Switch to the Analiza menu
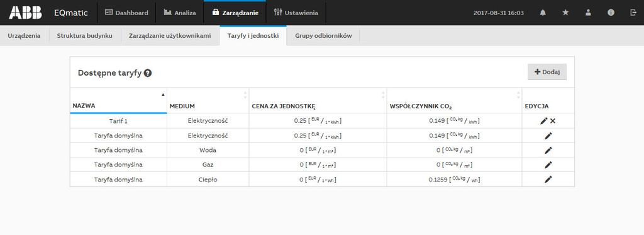The width and height of the screenshot is (644, 235). (x=179, y=13)
